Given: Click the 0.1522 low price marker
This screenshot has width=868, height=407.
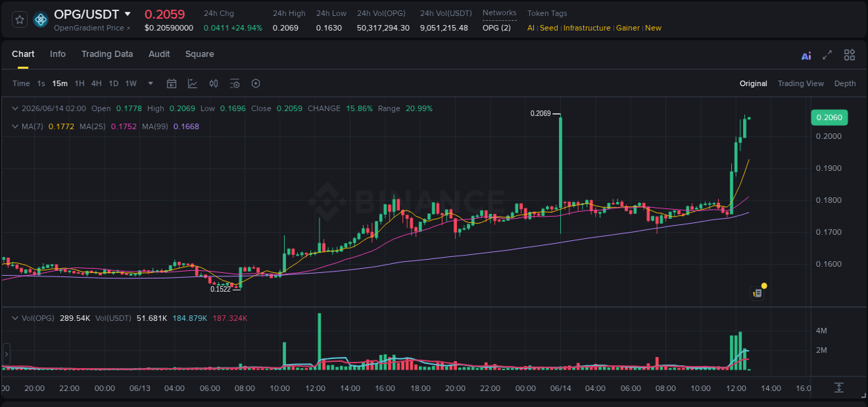Looking at the screenshot, I should tap(220, 289).
